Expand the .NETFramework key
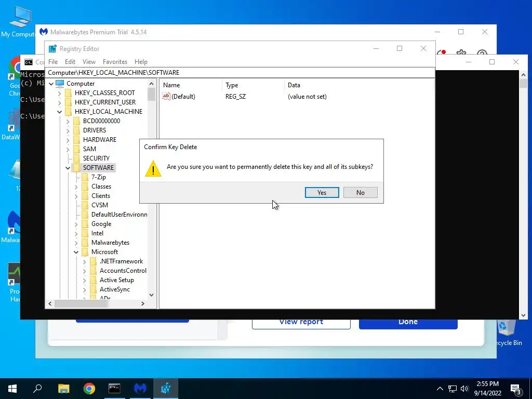The image size is (532, 399). click(x=85, y=262)
